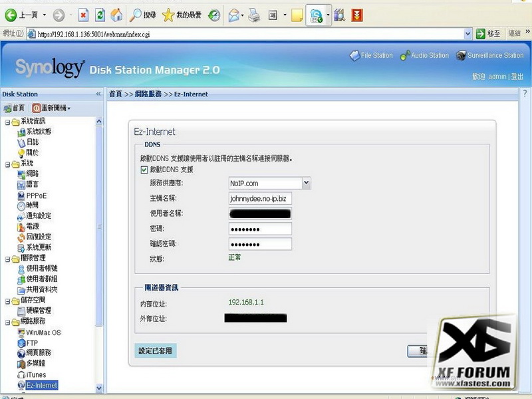Open PPPoE settings in the tree
This screenshot has width=532, height=399.
click(32, 196)
